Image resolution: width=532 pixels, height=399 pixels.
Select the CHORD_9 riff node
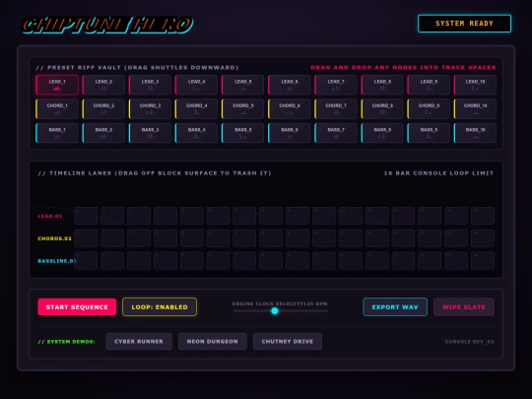click(x=429, y=109)
